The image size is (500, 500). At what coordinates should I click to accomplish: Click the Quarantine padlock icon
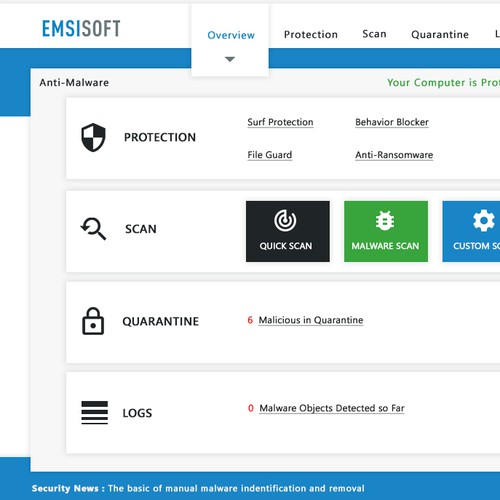[x=93, y=321]
